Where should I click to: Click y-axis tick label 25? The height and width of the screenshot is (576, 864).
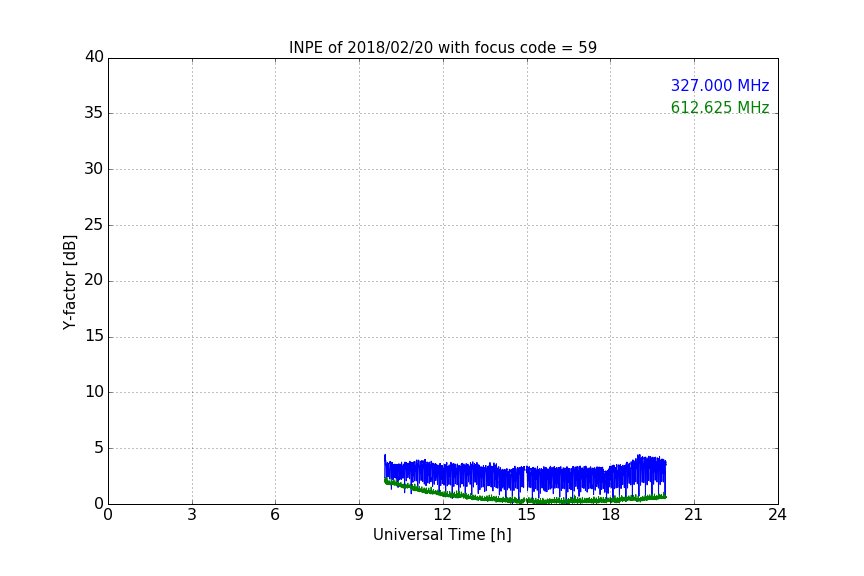(94, 224)
